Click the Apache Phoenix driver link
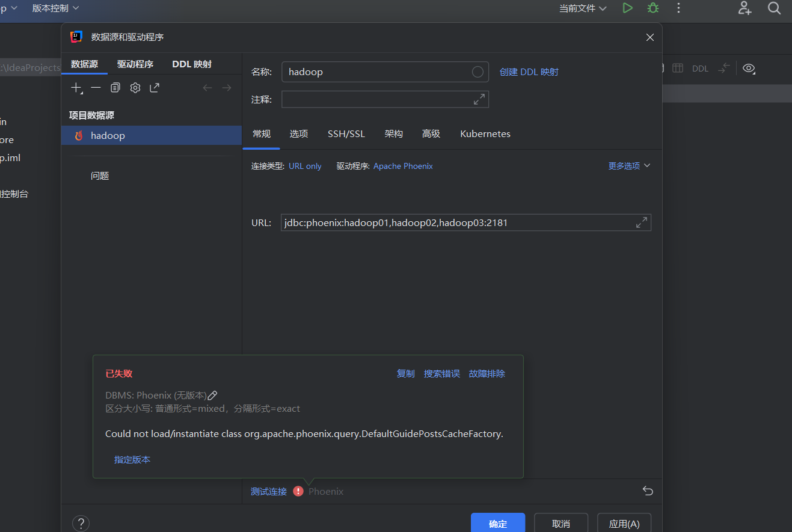The height and width of the screenshot is (532, 792). point(403,167)
